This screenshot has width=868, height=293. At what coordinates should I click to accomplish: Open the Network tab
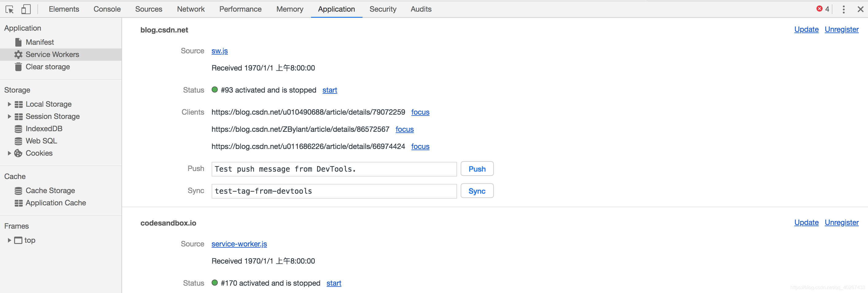[x=191, y=9]
